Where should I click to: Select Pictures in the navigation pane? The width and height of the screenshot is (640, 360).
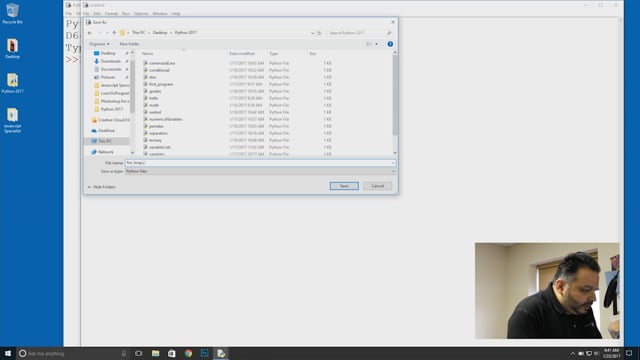click(108, 77)
